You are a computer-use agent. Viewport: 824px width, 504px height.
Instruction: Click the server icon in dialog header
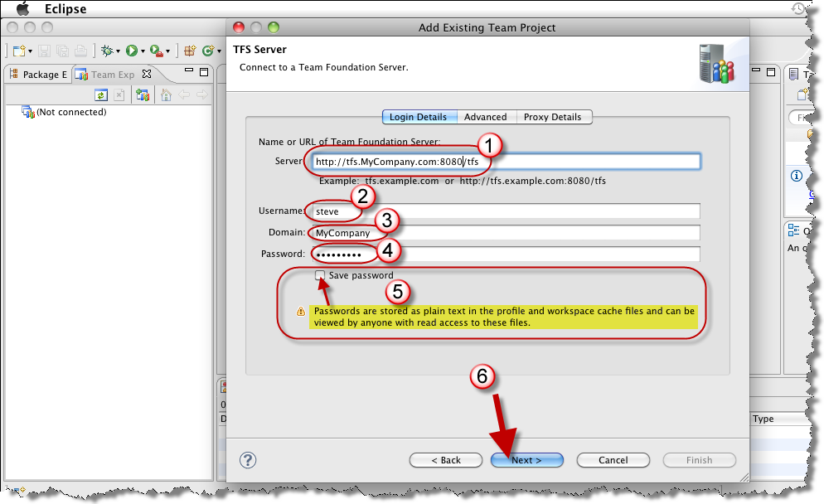tap(717, 64)
